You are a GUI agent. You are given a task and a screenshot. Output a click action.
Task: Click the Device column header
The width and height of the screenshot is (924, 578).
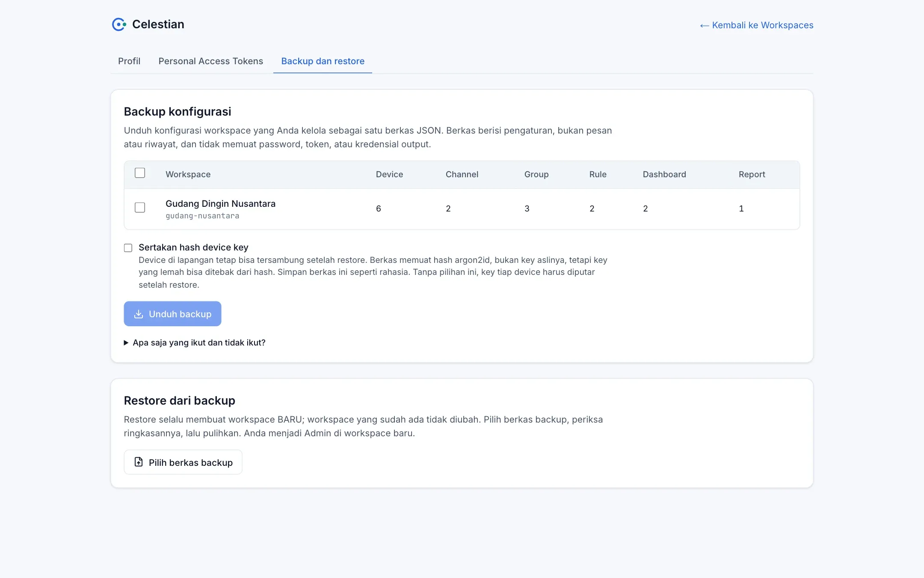point(390,174)
